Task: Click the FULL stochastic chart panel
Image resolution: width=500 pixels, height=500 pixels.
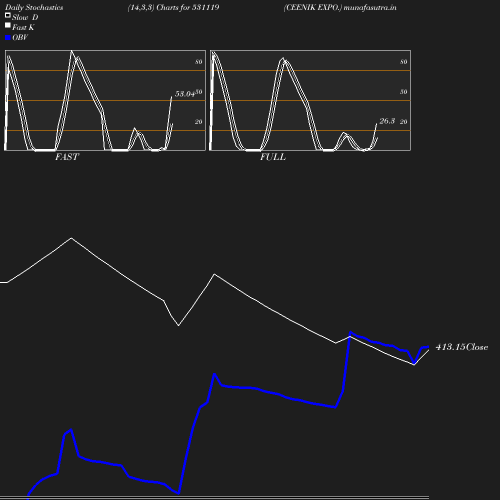Action: coord(310,100)
